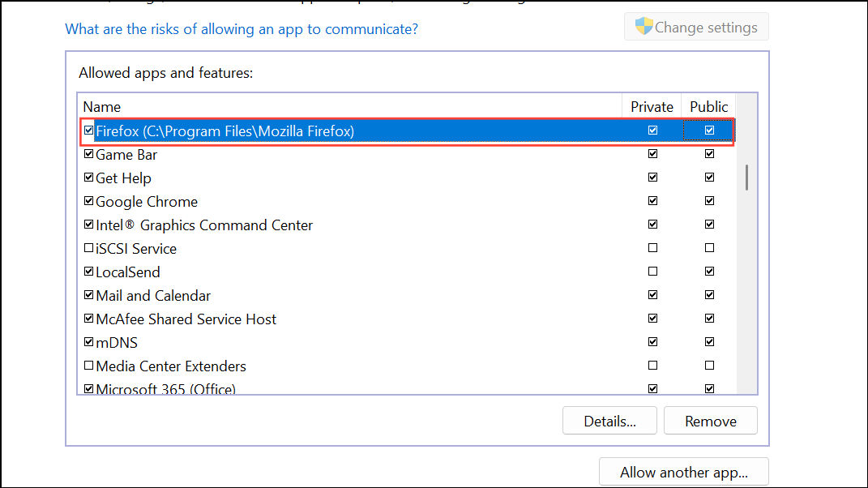The width and height of the screenshot is (868, 488).
Task: Enable the iSCSI Service checkbox
Action: [88, 247]
